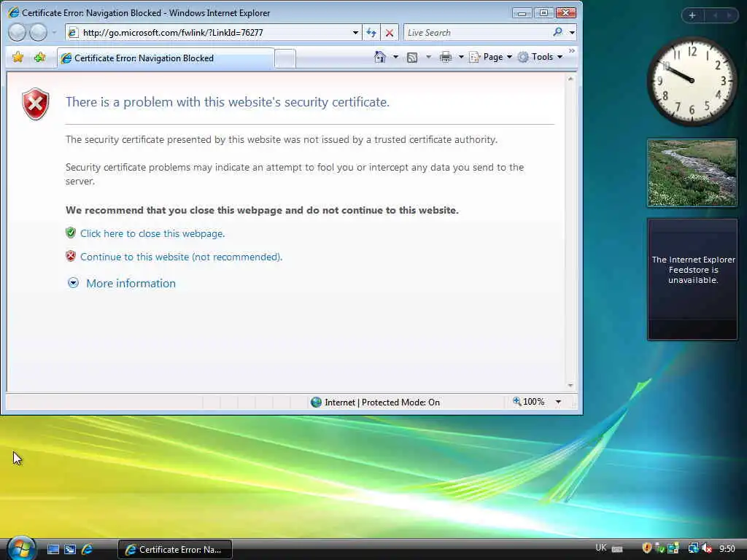Click the UK language indicator

(601, 548)
